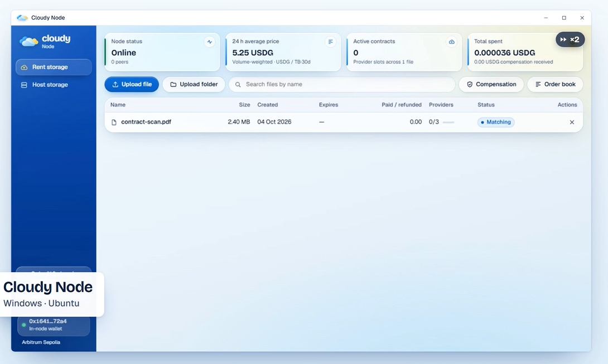Open the Compensation panel
This screenshot has width=608, height=364.
click(491, 84)
